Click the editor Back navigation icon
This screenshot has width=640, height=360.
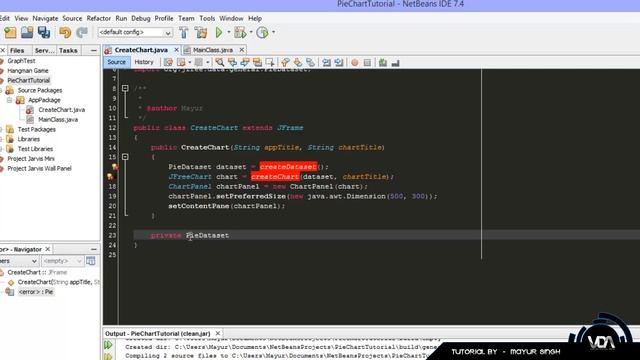pyautogui.click(x=181, y=62)
